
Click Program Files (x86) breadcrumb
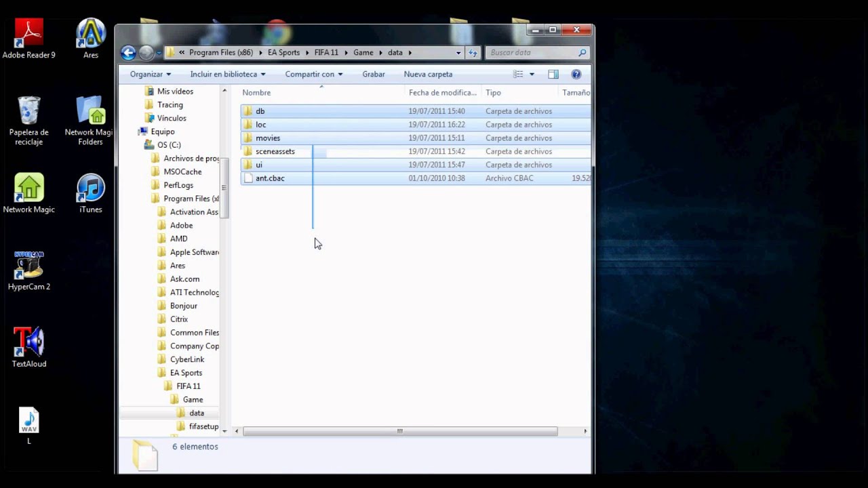click(221, 52)
